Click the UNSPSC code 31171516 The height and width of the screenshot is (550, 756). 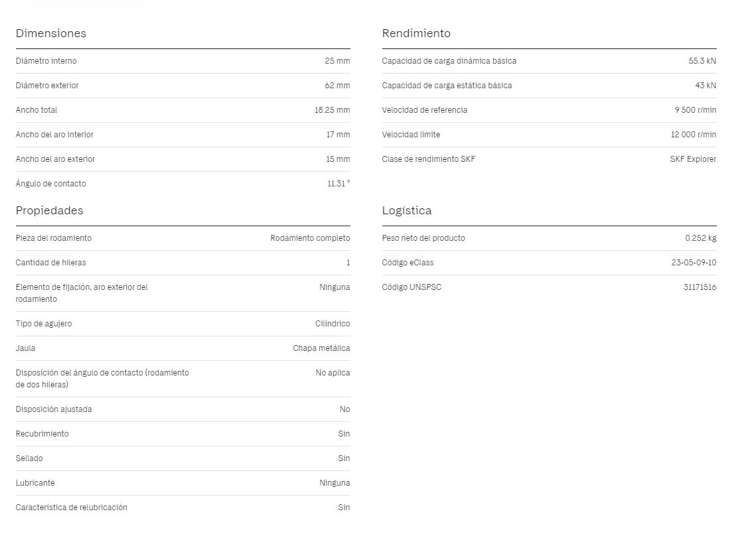(700, 287)
